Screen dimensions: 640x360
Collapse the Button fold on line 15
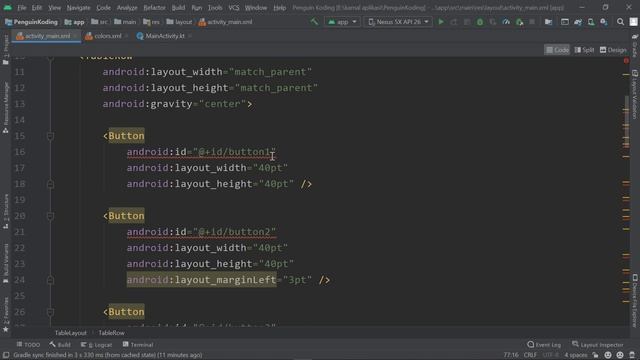(x=50, y=136)
